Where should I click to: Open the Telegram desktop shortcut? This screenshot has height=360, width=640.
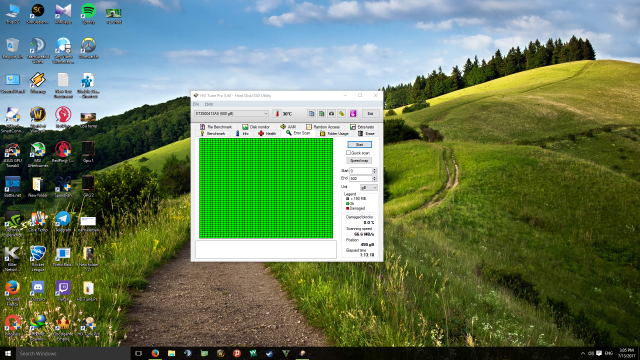(63, 222)
